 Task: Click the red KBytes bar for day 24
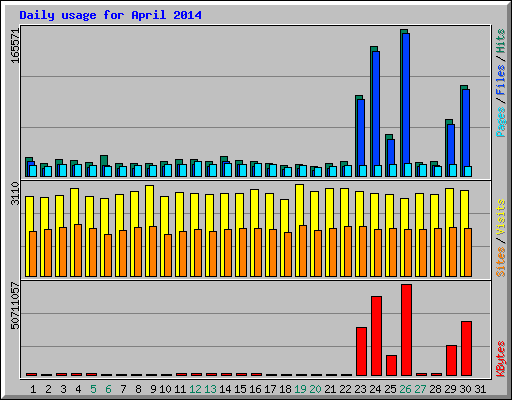[x=376, y=336]
